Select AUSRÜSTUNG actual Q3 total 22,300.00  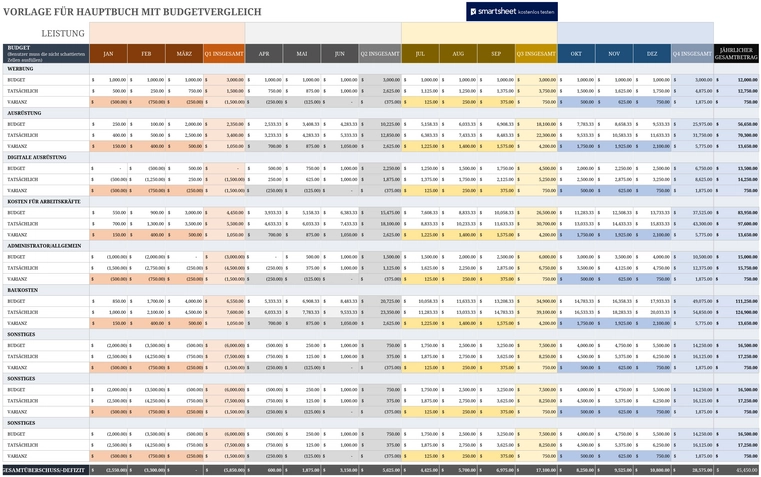(x=536, y=135)
